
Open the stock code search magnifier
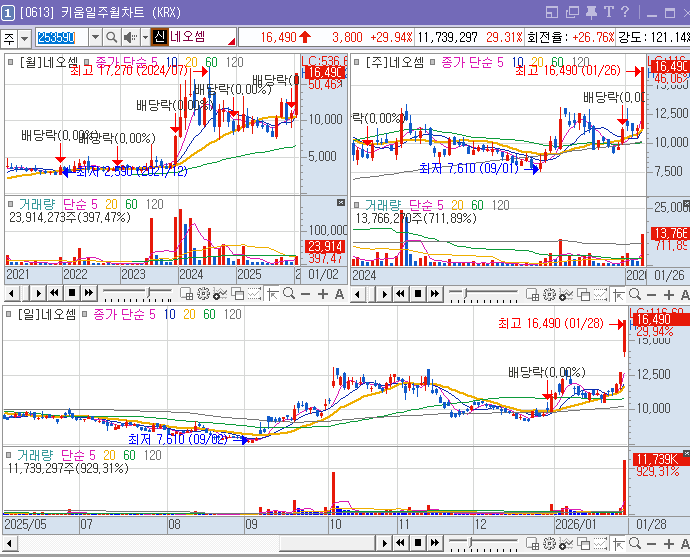(112, 38)
